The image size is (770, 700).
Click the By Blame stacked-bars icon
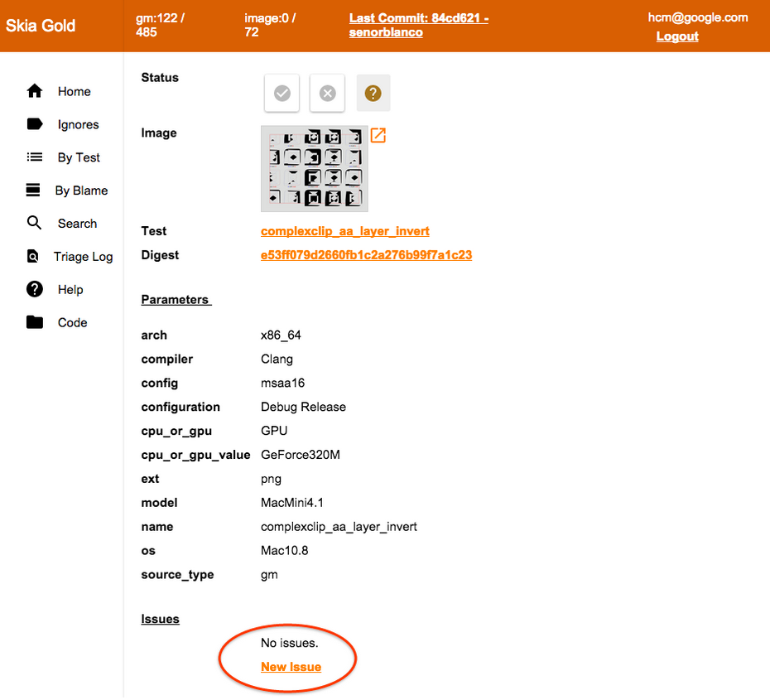pos(33,191)
